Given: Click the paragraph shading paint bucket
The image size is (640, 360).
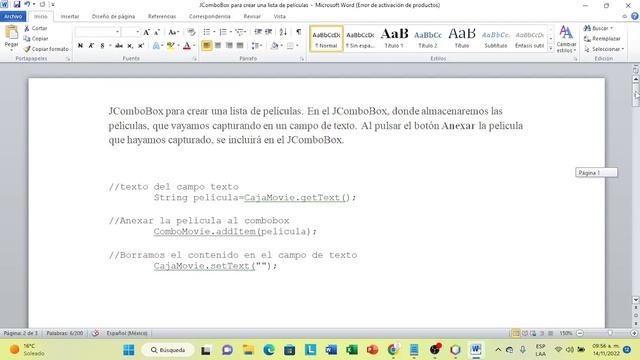Looking at the screenshot, I should (x=274, y=46).
